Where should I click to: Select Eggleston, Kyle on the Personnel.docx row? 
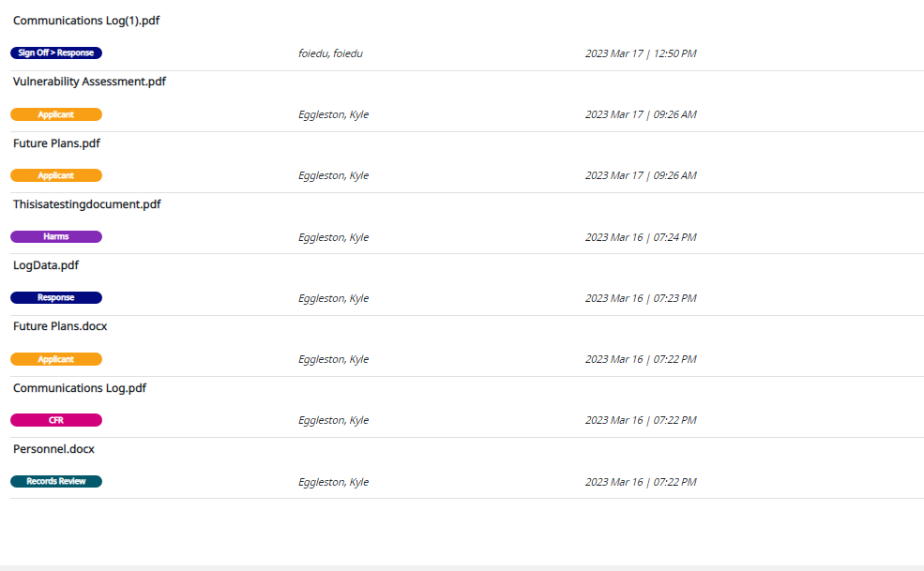click(333, 481)
